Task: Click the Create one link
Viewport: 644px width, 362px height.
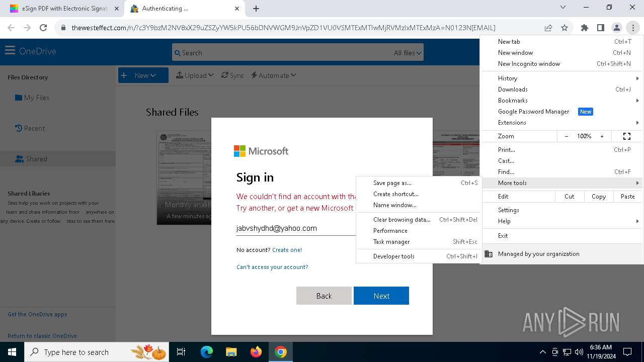Action: tap(287, 250)
